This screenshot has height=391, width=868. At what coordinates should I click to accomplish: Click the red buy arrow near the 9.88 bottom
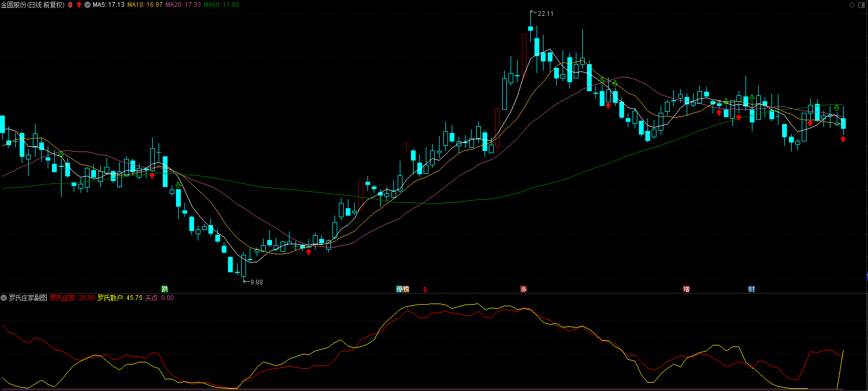pos(309,252)
